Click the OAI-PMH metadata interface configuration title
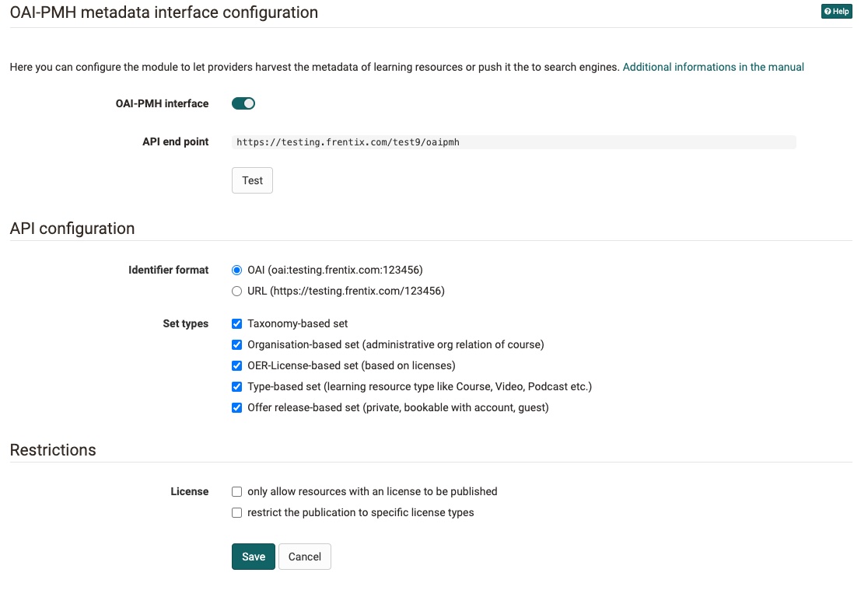 [x=163, y=12]
